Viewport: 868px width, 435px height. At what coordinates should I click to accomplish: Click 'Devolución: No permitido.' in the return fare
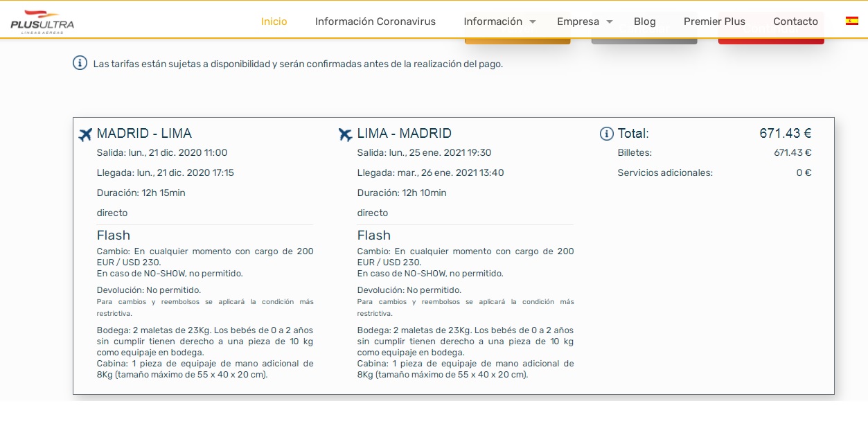click(409, 290)
